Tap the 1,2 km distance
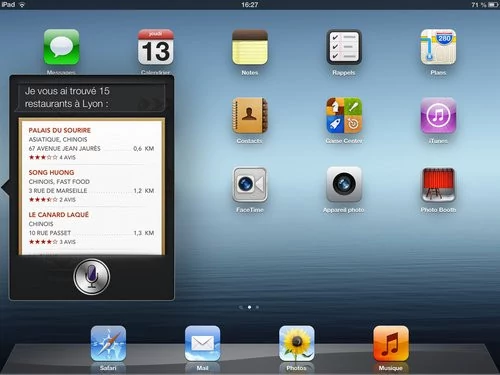The width and height of the screenshot is (500, 375). [144, 191]
